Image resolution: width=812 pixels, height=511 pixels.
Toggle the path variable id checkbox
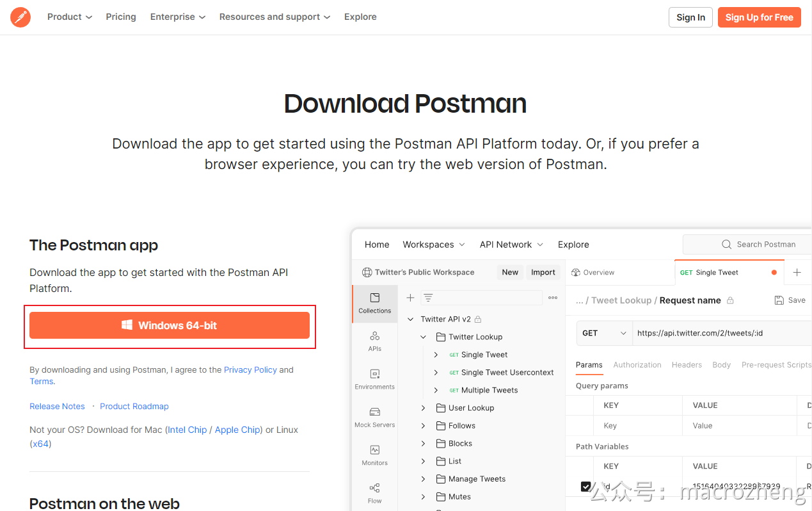click(x=585, y=487)
